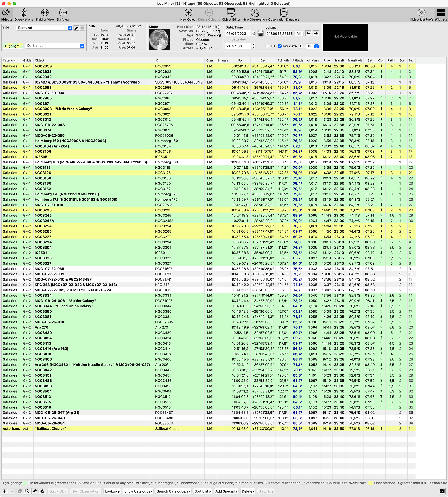
Task: Click the Moon phase image
Action: [x=159, y=40]
